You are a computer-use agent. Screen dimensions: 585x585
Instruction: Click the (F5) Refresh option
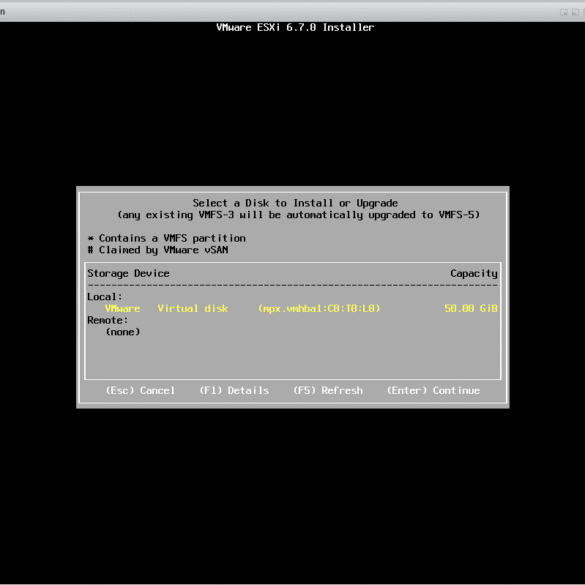coord(328,390)
